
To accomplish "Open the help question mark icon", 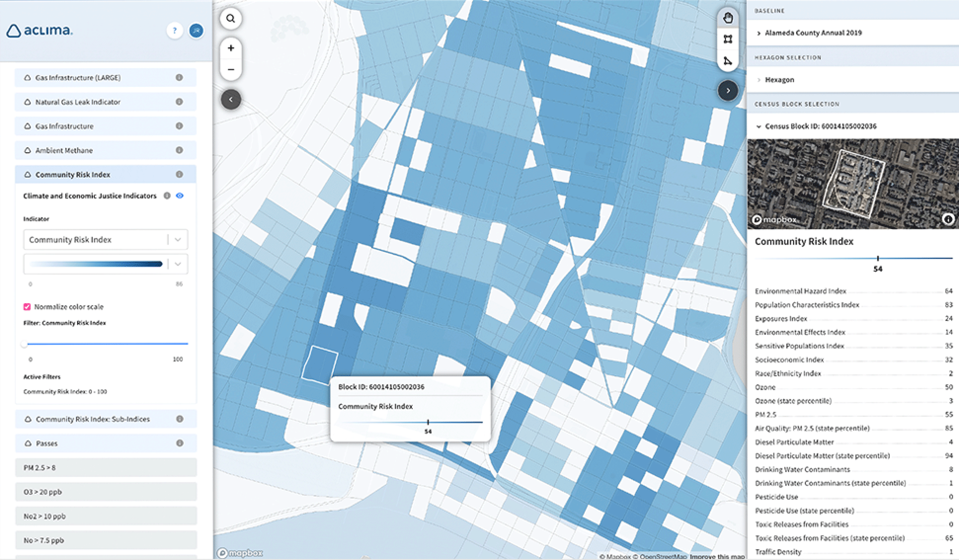I will pos(174,31).
